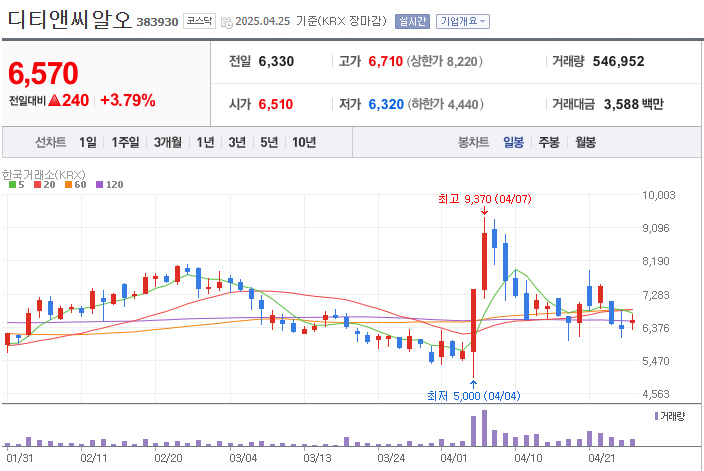Click the 선차트 label
The image size is (704, 471).
[50, 142]
